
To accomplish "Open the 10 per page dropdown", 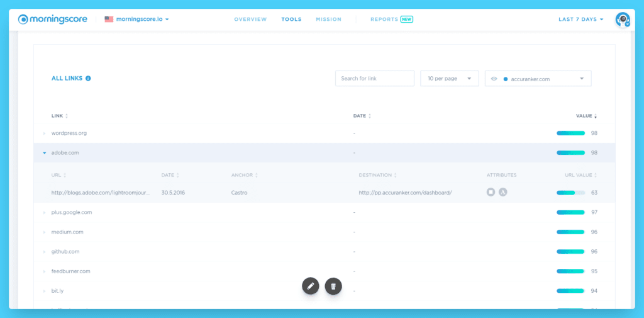I will pyautogui.click(x=450, y=79).
